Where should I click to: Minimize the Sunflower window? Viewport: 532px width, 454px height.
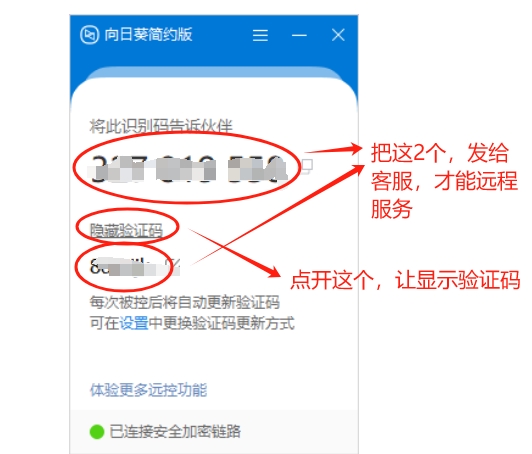[299, 35]
